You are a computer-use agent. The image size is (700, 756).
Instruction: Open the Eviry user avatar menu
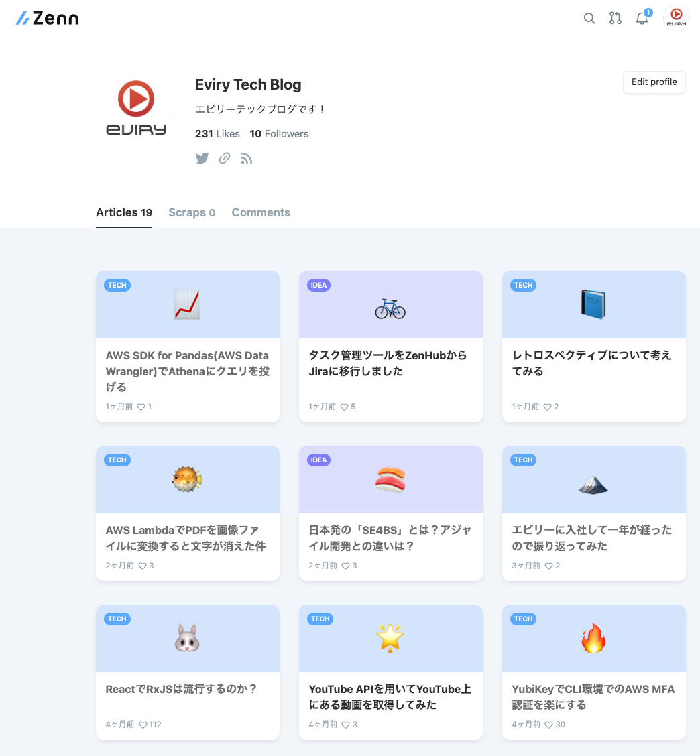677,18
